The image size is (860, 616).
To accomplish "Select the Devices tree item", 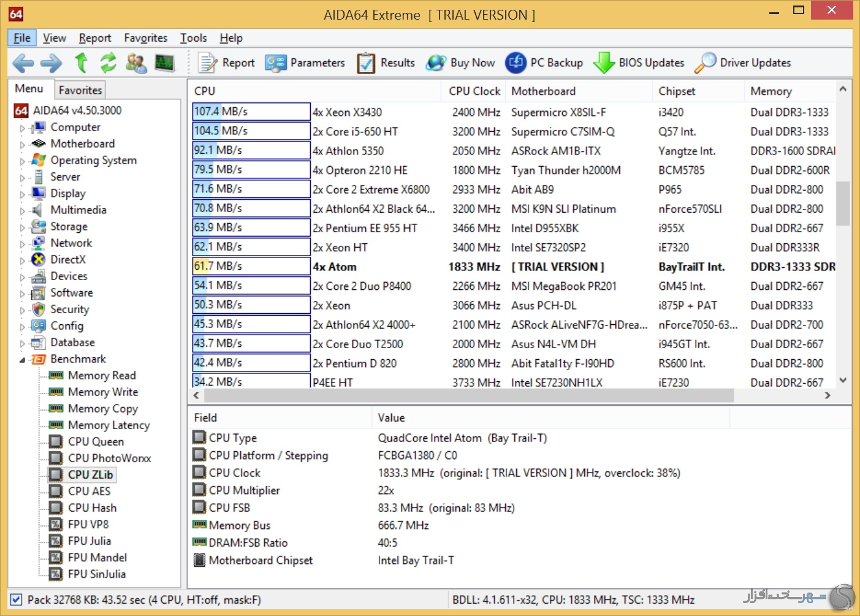I will coord(69,276).
